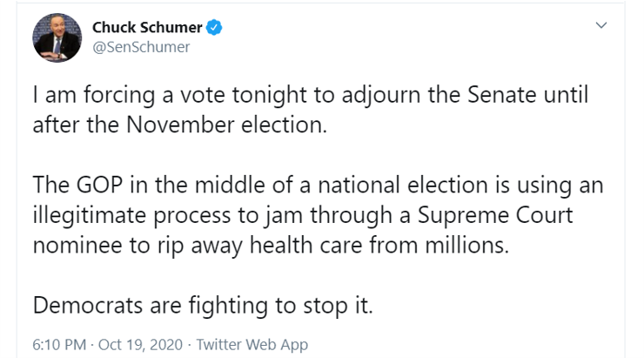
Task: Click the Oct 19, 2020 date
Action: pyautogui.click(x=140, y=344)
